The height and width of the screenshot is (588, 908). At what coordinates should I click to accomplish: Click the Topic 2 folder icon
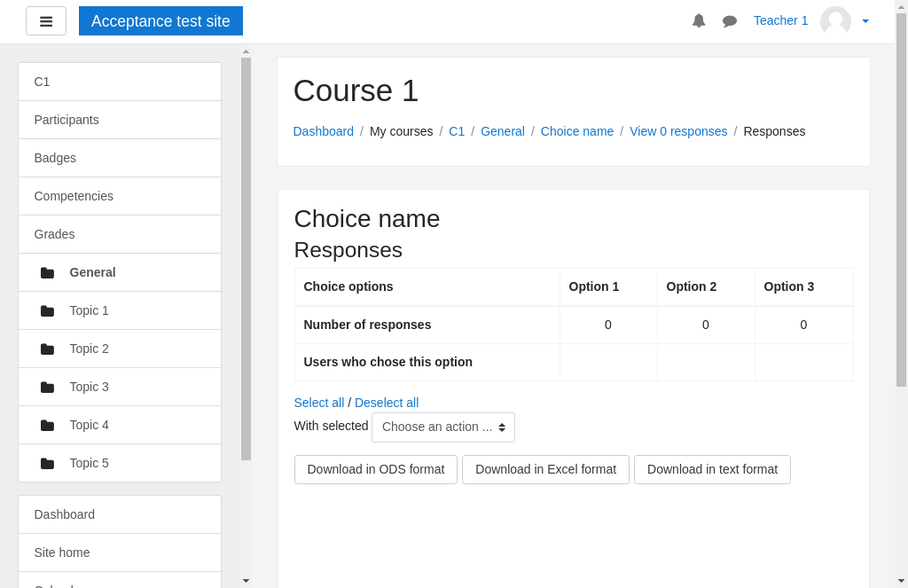click(x=48, y=349)
